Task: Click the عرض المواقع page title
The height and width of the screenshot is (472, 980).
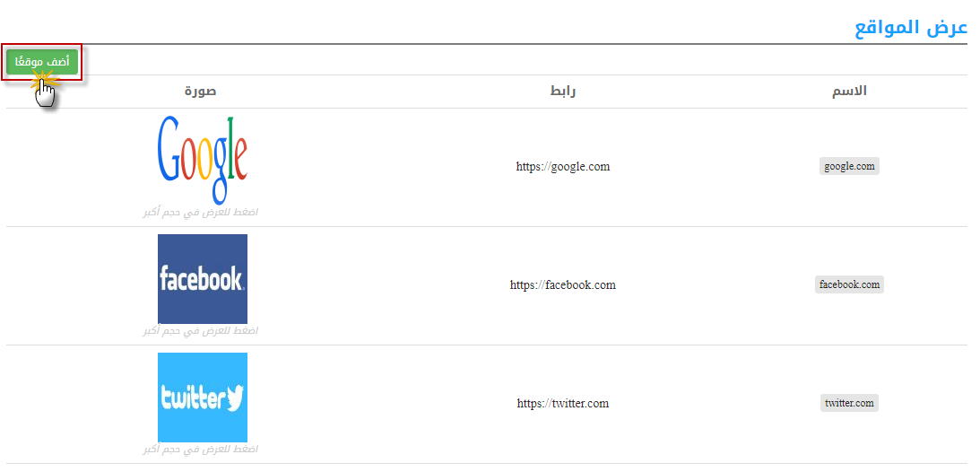Action: tap(911, 28)
